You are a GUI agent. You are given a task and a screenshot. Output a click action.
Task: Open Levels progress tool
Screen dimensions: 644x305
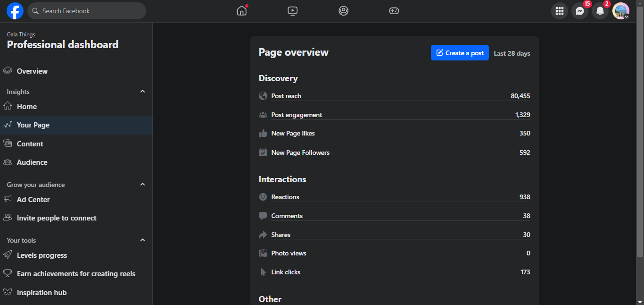click(42, 255)
